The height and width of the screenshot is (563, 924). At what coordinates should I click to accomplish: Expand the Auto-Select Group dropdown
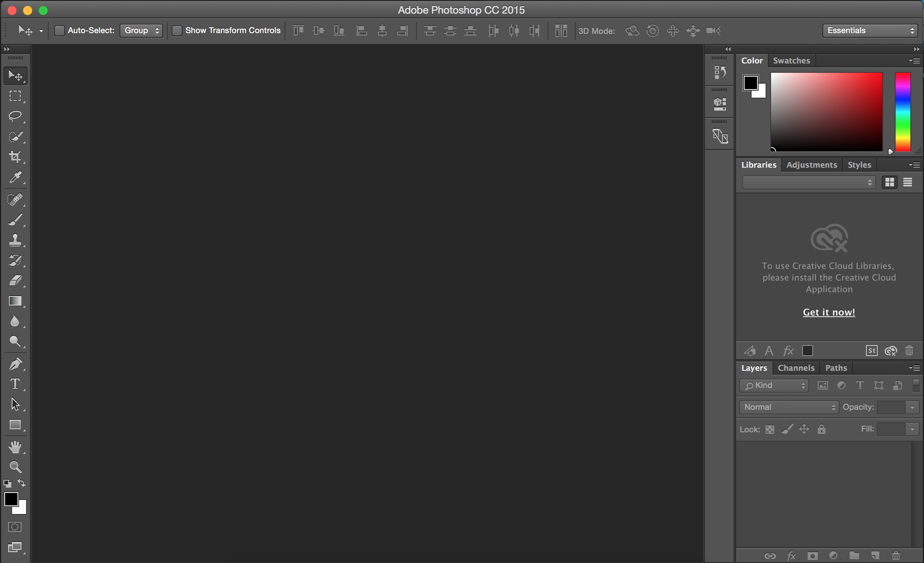[141, 30]
